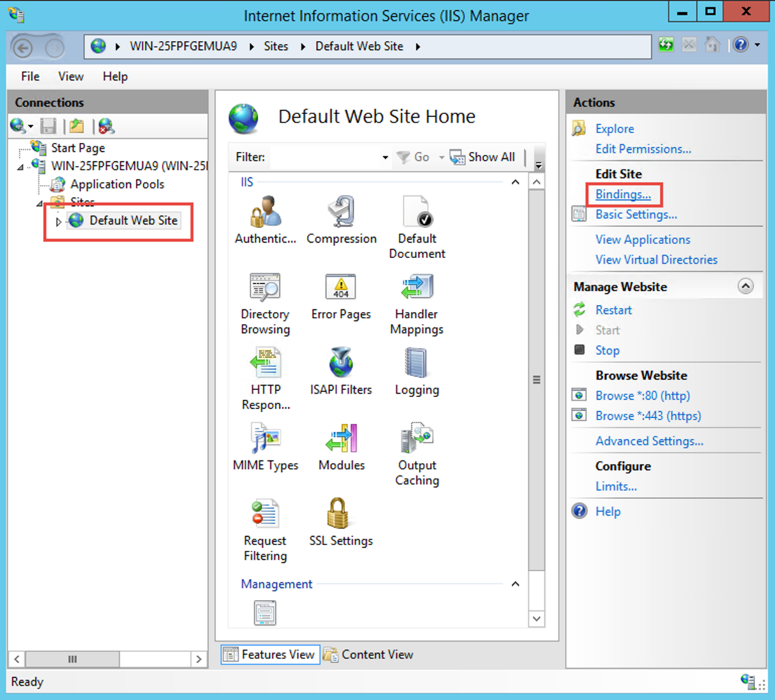Open the Go button dropdown arrow
775x700 pixels.
(441, 158)
